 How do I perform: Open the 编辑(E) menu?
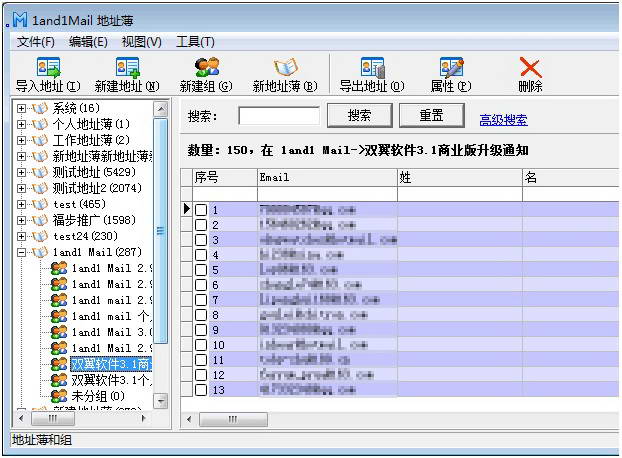coord(88,42)
